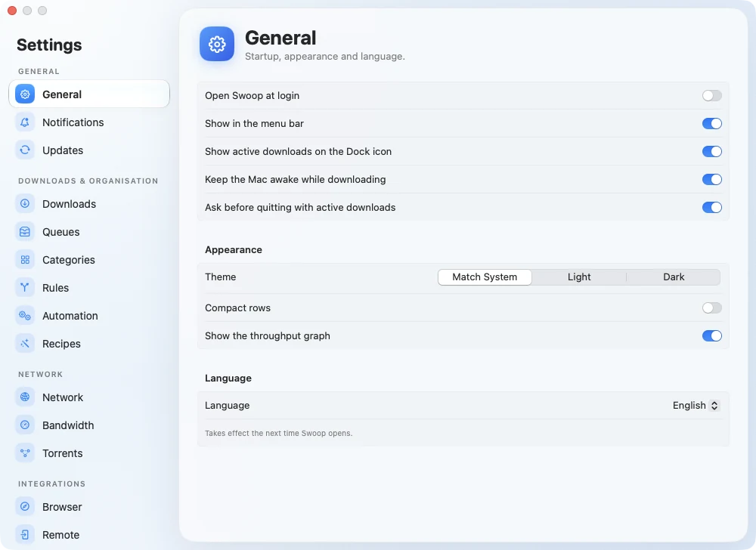This screenshot has height=550, width=756.
Task: Open the Updates settings pane
Action: click(x=89, y=150)
